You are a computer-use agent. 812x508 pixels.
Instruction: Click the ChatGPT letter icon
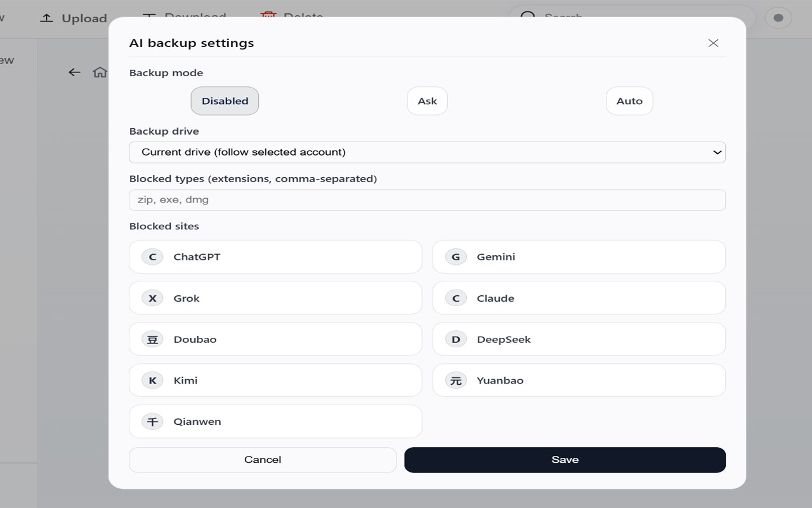[152, 257]
